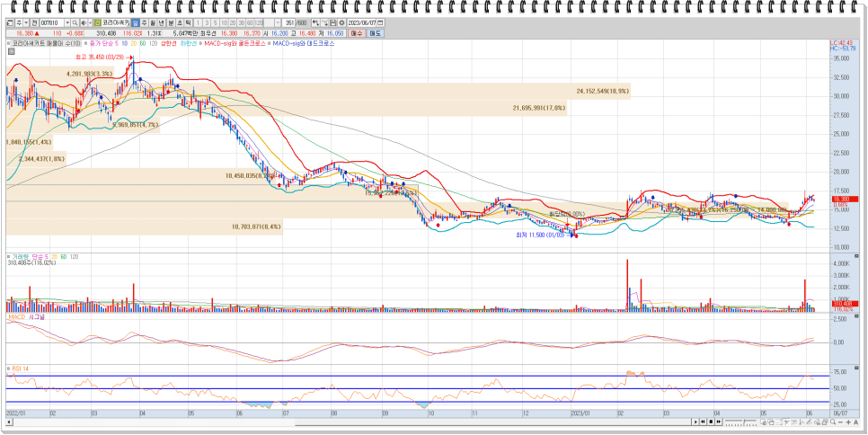868x435 pixels.
Task: Open chart settings gear icon
Action: click(342, 22)
